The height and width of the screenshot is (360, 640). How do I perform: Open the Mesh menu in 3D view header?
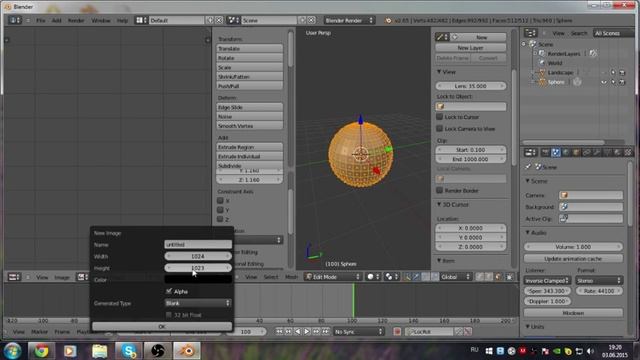coord(291,277)
